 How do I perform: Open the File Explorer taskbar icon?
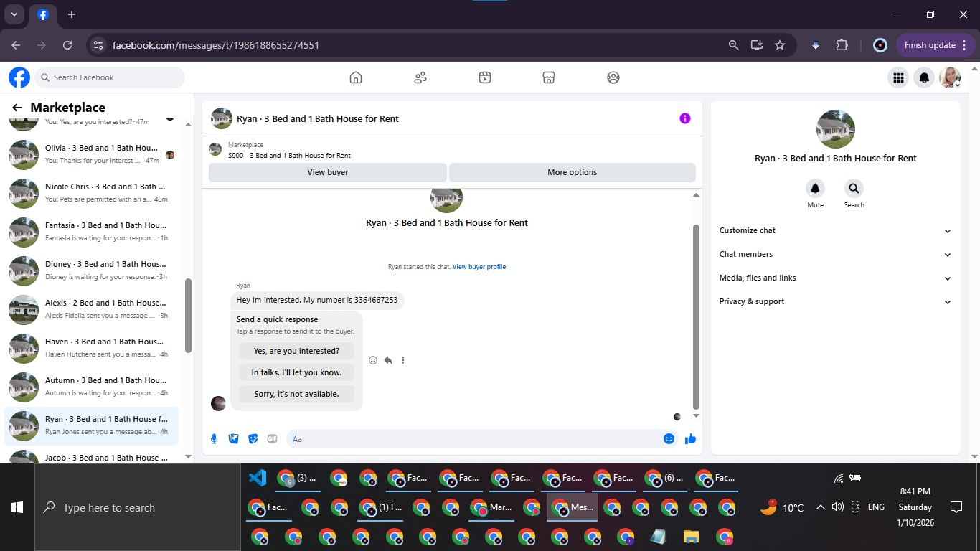(691, 537)
